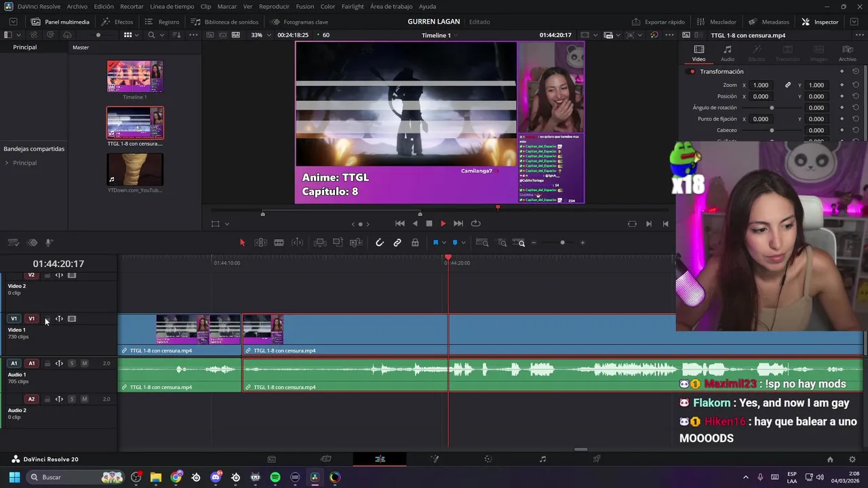This screenshot has height=488, width=868.
Task: Click the detail zoom icon
Action: pos(502,243)
